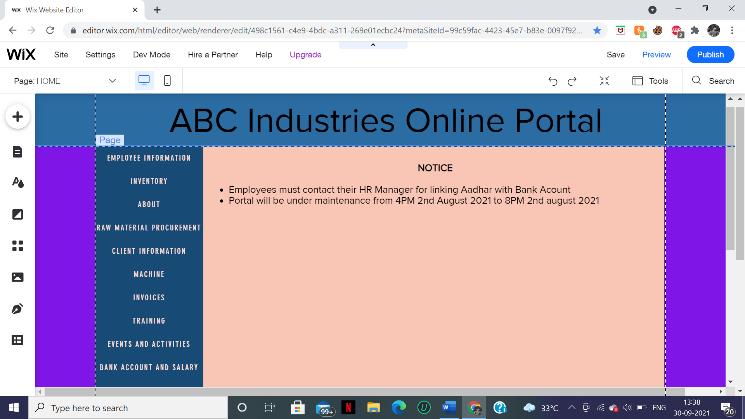The image size is (745, 419).
Task: Bookmark this page with the star icon
Action: (x=597, y=30)
